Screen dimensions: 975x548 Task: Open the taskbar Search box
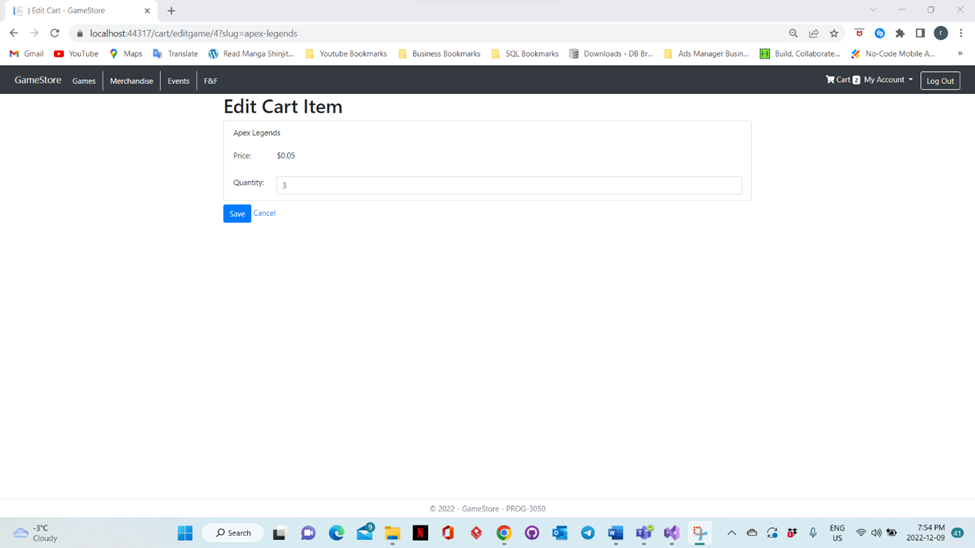pyautogui.click(x=233, y=533)
